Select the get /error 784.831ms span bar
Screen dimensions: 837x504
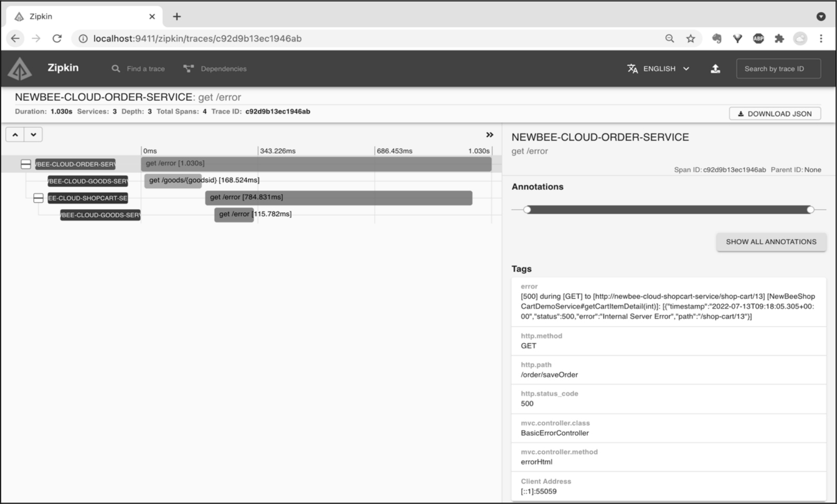339,198
